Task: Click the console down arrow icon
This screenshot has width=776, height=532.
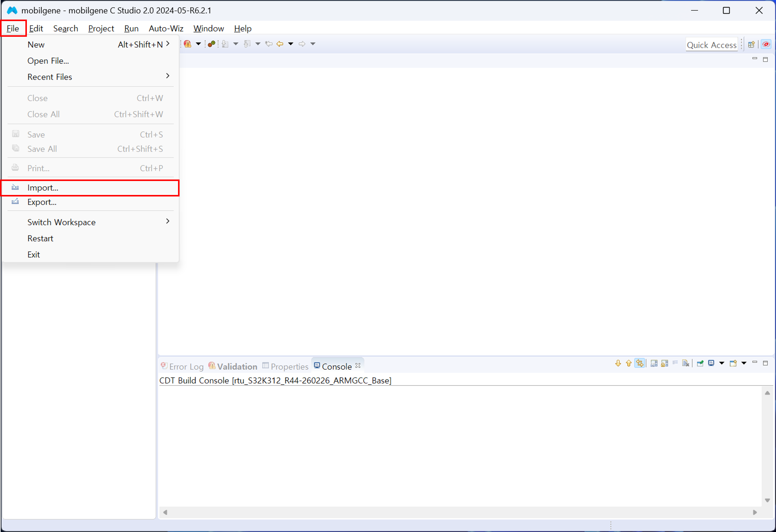Action: coord(618,363)
